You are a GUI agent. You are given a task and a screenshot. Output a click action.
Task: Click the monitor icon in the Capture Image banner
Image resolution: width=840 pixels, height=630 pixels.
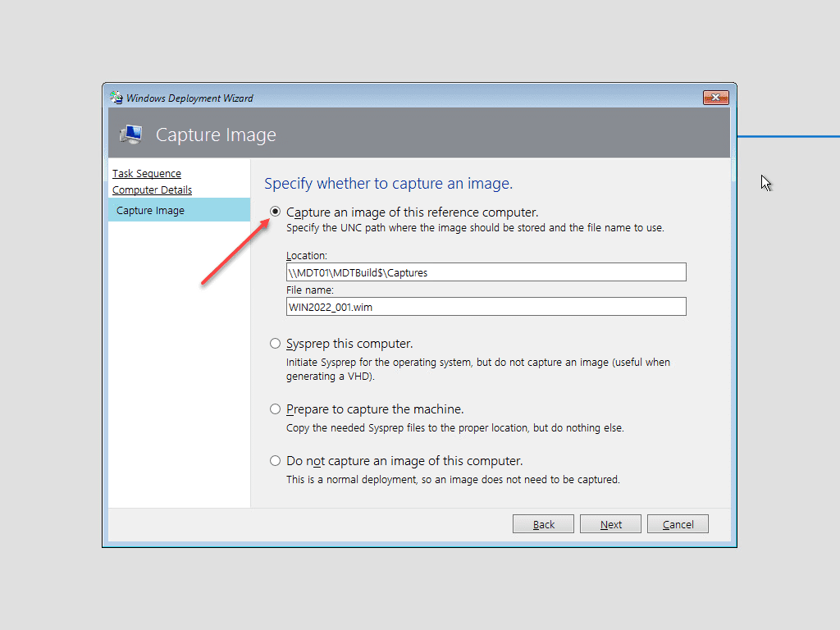(x=130, y=134)
